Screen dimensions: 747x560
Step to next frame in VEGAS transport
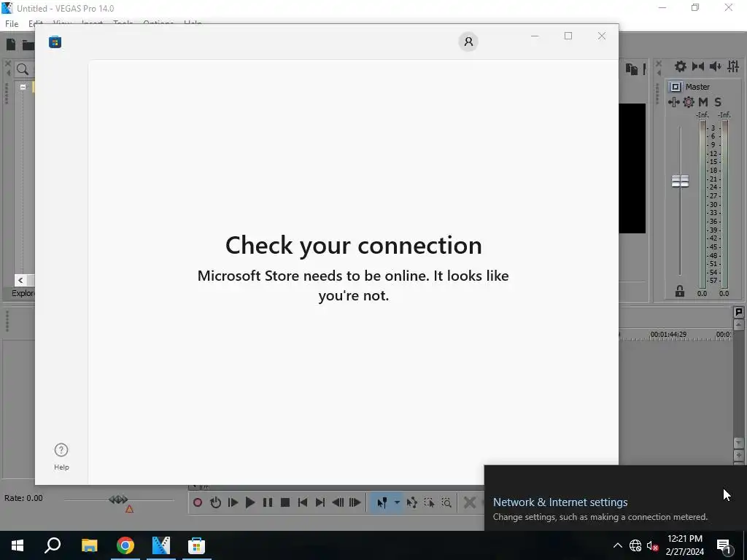[355, 502]
